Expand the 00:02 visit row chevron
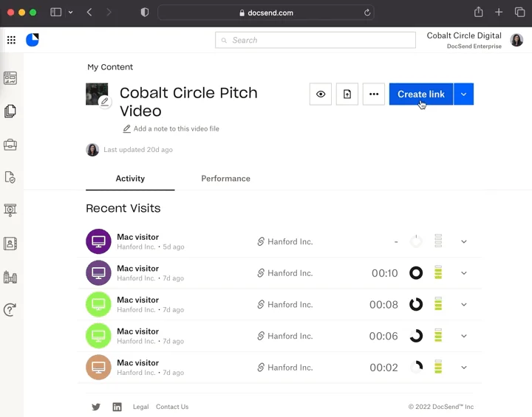 464,368
